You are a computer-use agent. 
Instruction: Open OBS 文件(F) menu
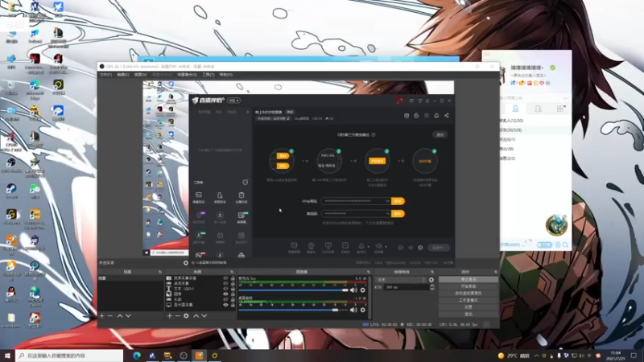click(105, 75)
